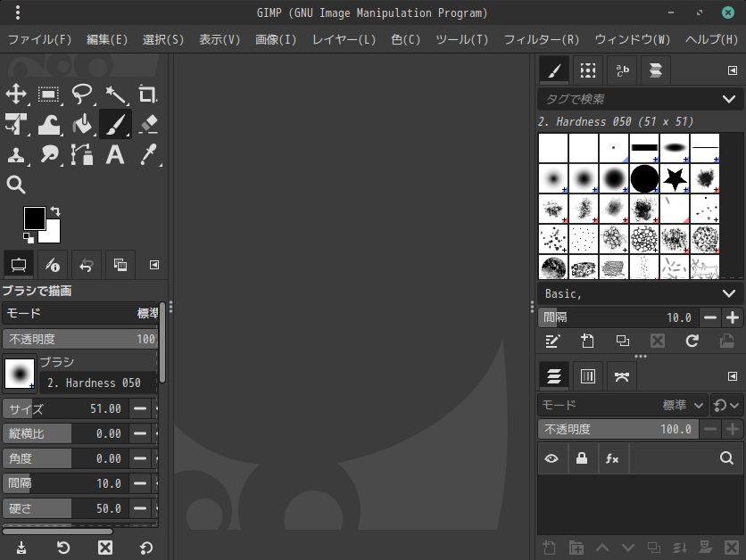Expand the Basic tag assignment dropdown

point(729,293)
